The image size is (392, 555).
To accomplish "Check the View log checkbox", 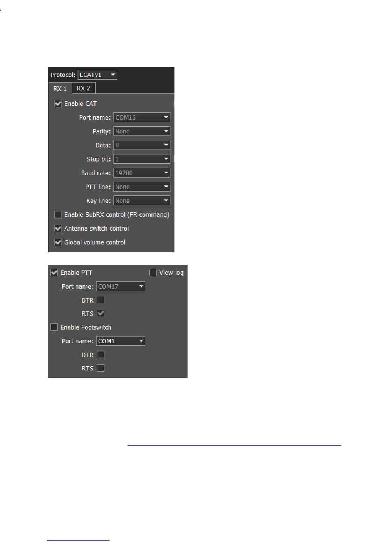I will 153,273.
